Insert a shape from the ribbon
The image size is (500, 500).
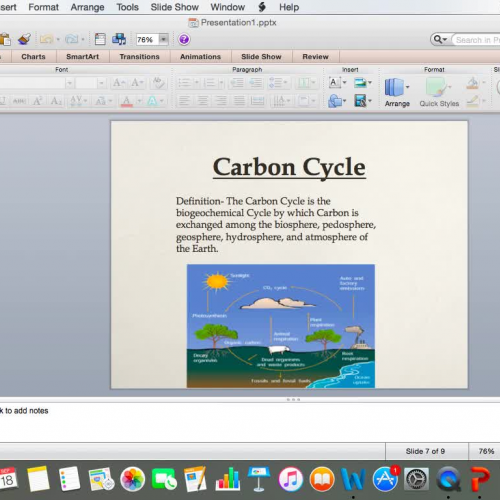coord(335,101)
